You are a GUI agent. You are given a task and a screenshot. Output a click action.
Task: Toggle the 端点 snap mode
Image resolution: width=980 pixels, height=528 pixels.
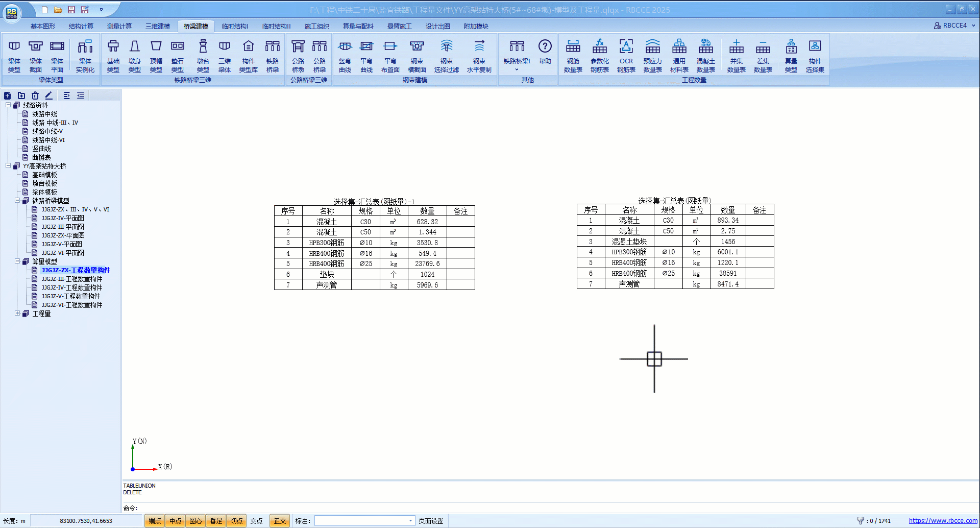coord(155,521)
